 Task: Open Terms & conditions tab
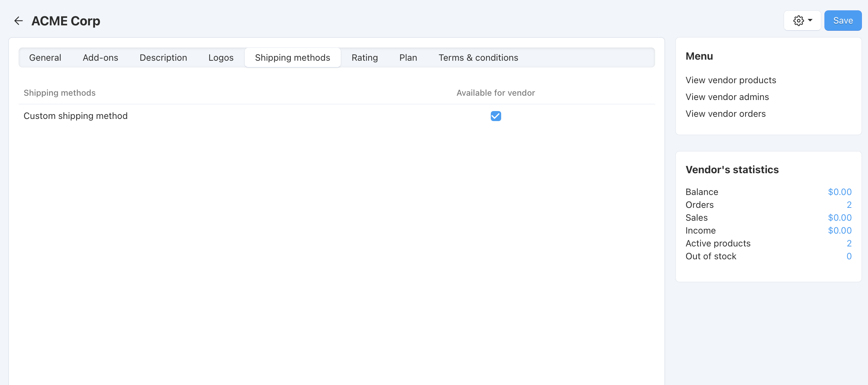(478, 57)
